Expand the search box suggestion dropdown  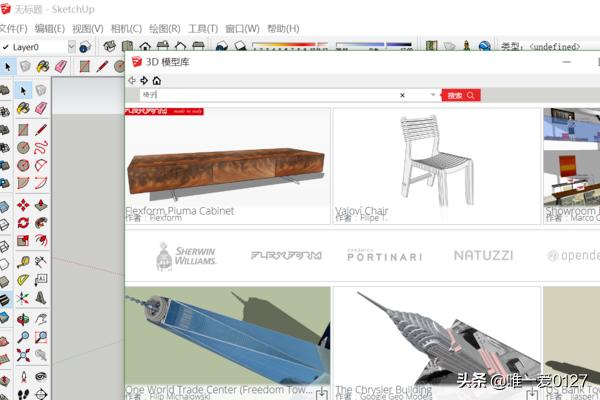434,95
